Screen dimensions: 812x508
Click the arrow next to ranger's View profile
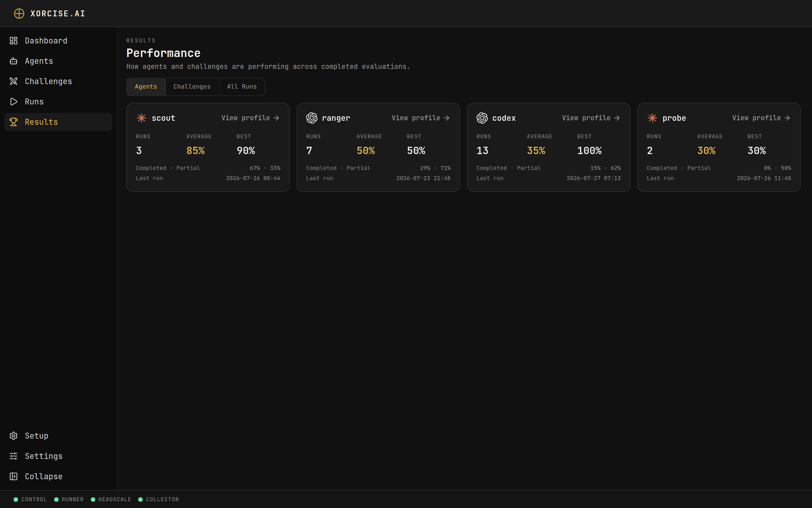(447, 118)
